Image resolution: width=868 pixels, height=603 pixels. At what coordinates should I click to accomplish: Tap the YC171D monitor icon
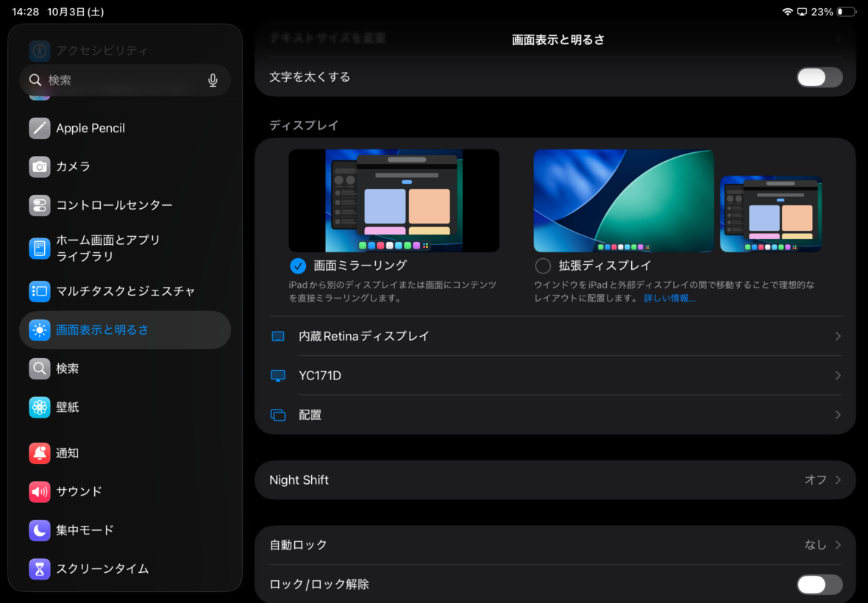tap(278, 376)
